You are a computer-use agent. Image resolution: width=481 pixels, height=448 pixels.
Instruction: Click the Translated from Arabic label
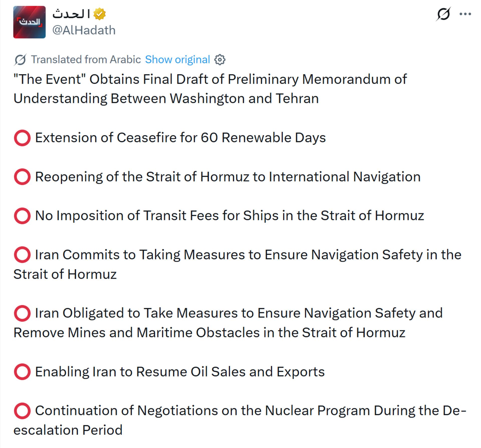[x=86, y=60]
